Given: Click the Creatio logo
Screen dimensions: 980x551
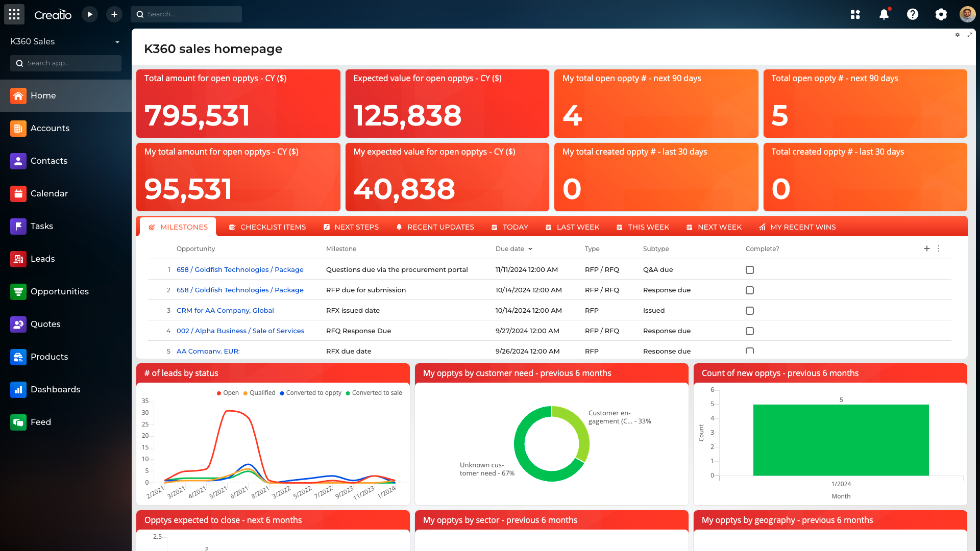Looking at the screenshot, I should click(53, 15).
